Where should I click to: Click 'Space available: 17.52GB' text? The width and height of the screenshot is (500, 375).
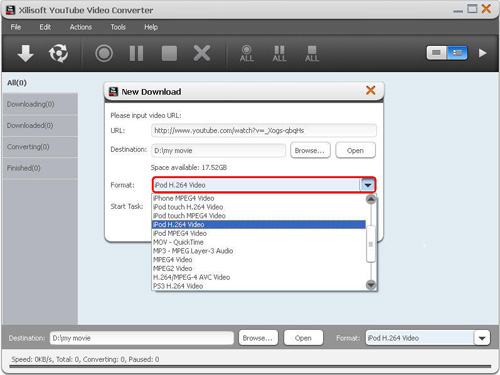click(x=189, y=167)
